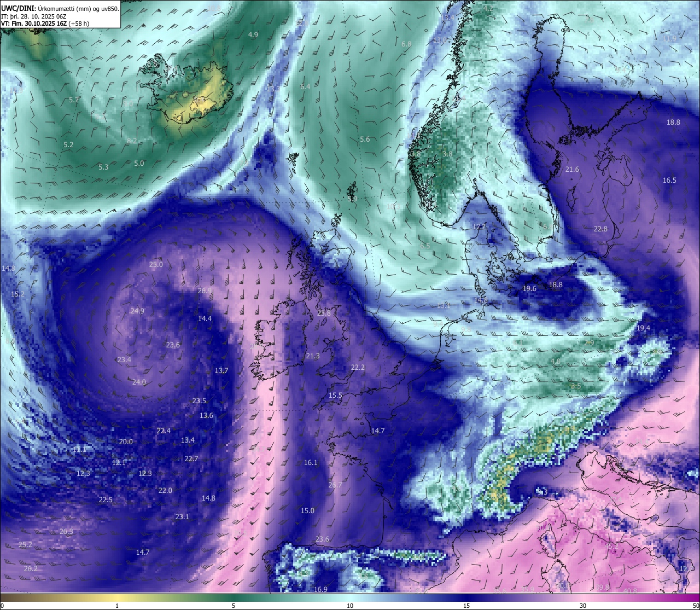Click the map value 22.2 over England

[358, 367]
